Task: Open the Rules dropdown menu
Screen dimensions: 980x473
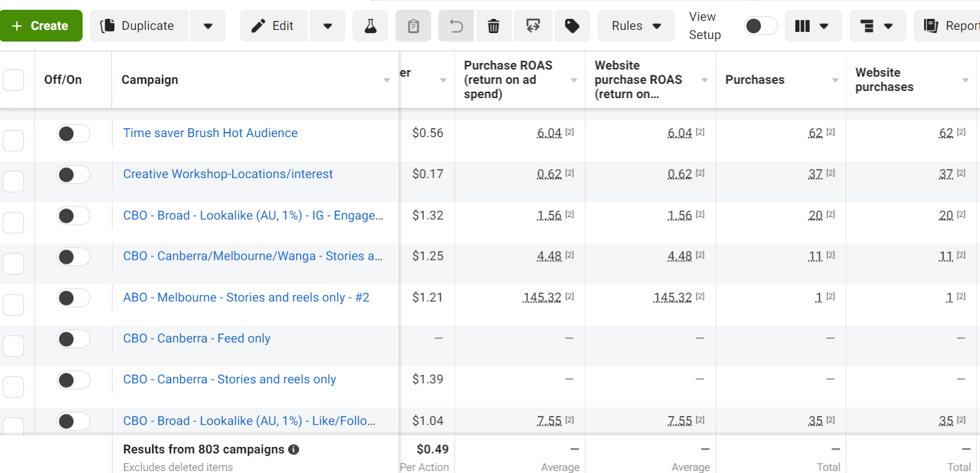Action: [636, 26]
